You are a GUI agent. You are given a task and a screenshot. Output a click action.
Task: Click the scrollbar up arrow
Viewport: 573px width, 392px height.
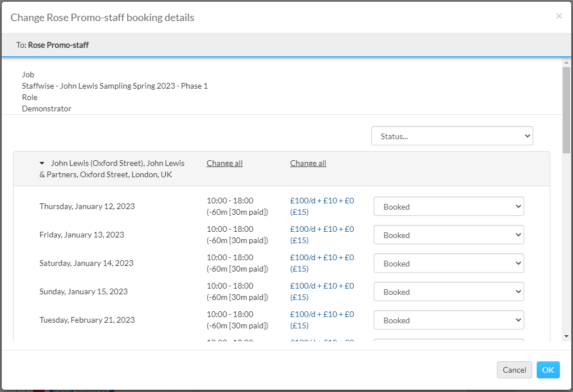coord(566,62)
